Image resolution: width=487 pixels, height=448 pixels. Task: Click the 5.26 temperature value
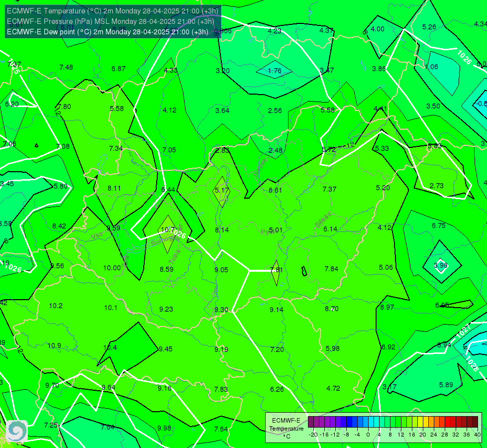429,27
